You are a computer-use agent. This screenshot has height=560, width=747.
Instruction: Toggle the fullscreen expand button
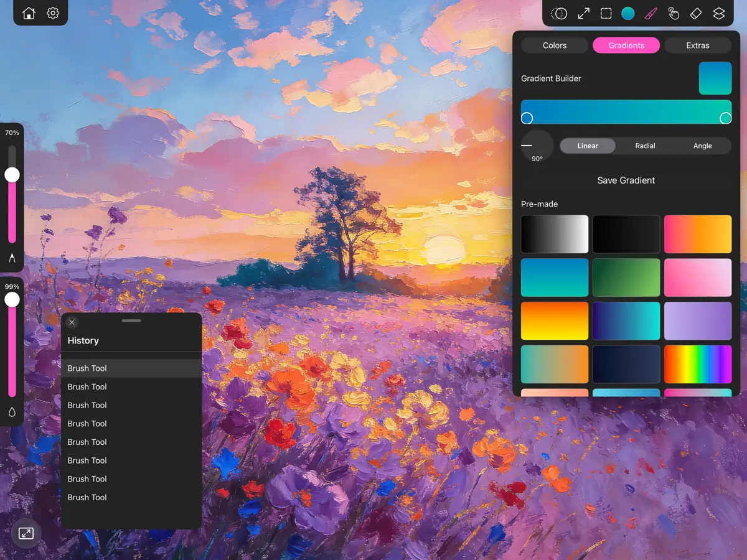[x=26, y=533]
